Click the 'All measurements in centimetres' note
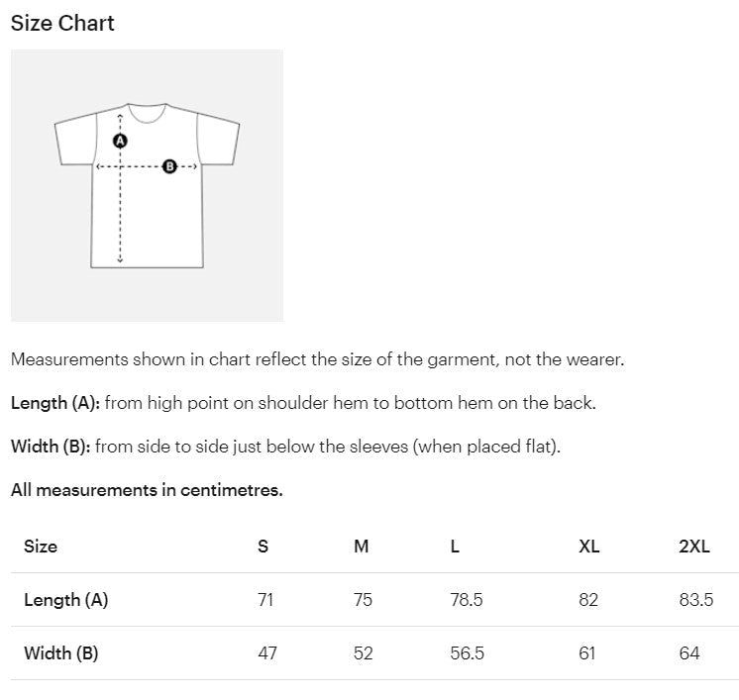This screenshot has width=739, height=700. (x=147, y=490)
